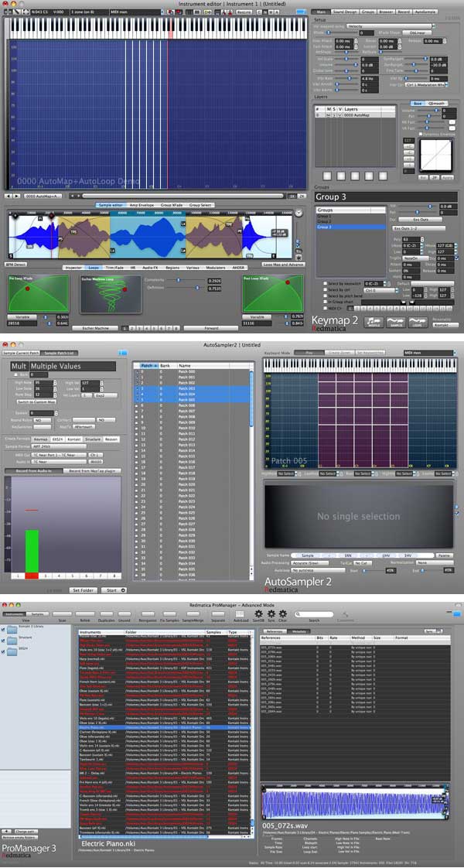This screenshot has width=464, height=868.
Task: Click the Loop Map and Advance button
Action: coord(283,265)
